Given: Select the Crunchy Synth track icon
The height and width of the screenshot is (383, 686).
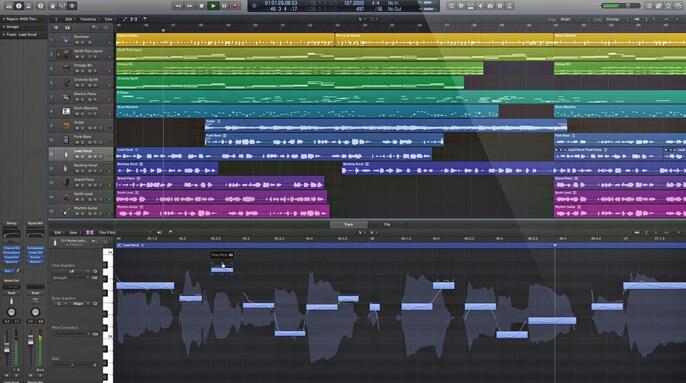Looking at the screenshot, I should (66, 83).
